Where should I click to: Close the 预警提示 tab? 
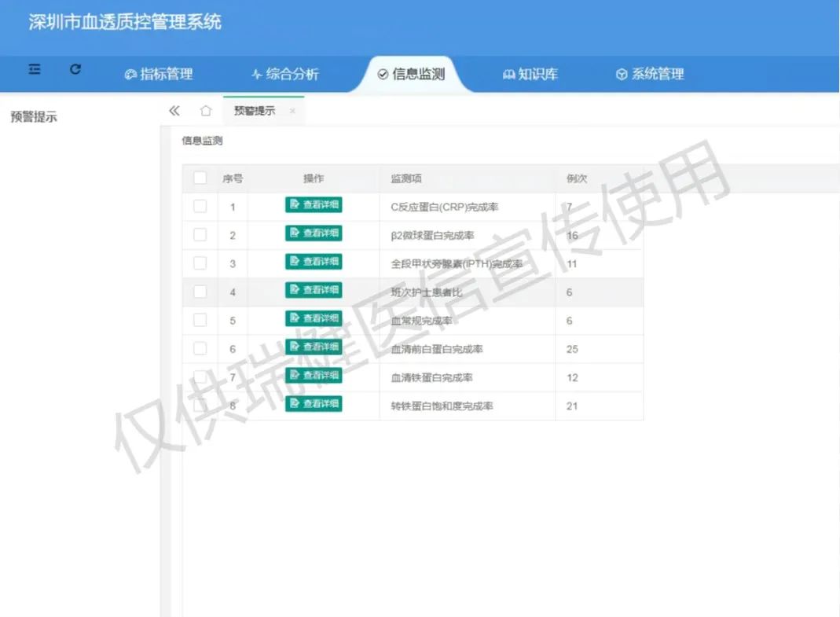292,111
